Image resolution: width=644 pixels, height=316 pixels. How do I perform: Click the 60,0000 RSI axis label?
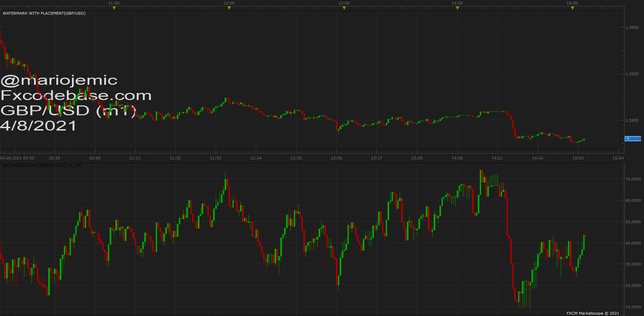[633, 200]
